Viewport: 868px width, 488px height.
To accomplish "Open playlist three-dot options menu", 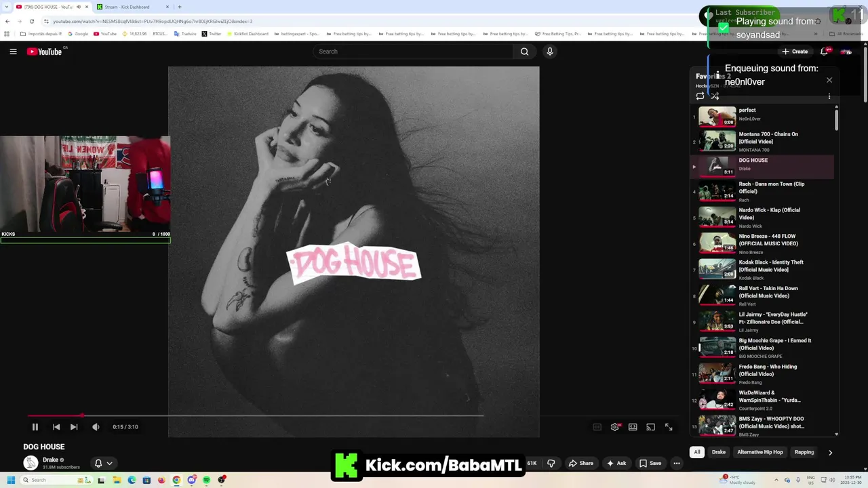I will [829, 96].
